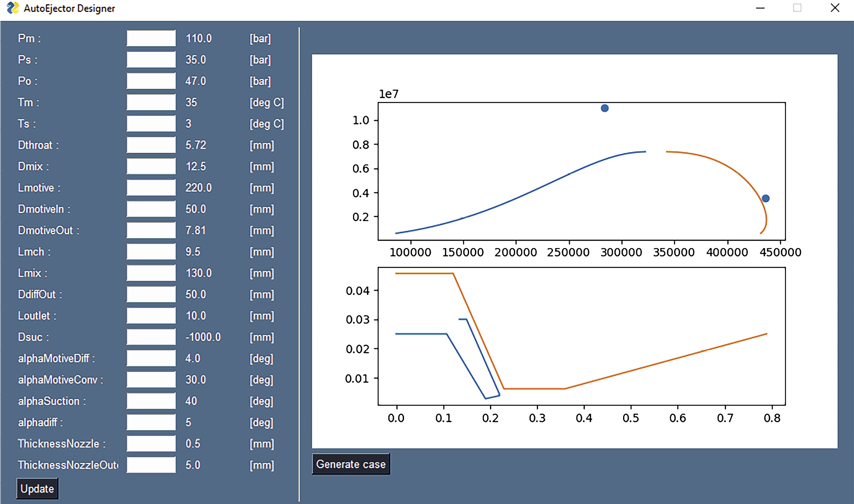Click the alphaMotiveConv input box
Screen dimensions: 854x504
click(x=151, y=379)
